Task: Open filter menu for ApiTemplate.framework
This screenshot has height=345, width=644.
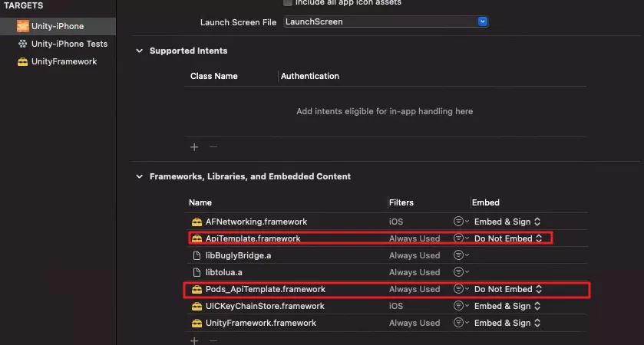Action: coord(461,238)
